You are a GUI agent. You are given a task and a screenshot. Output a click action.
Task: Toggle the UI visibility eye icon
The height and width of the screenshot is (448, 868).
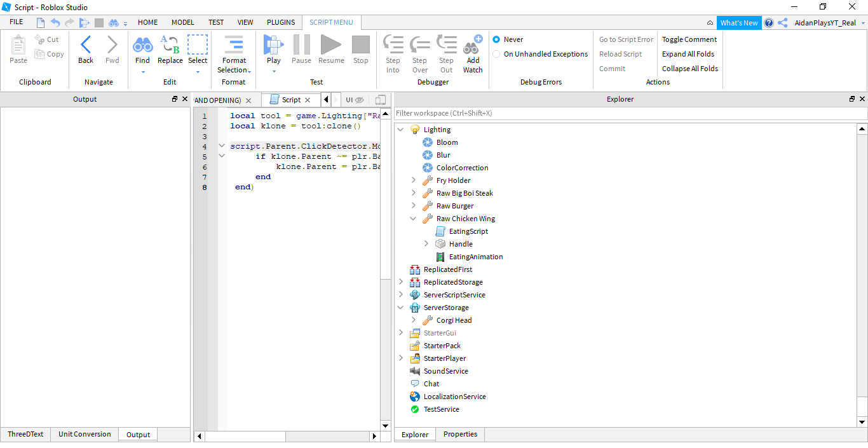pos(359,100)
